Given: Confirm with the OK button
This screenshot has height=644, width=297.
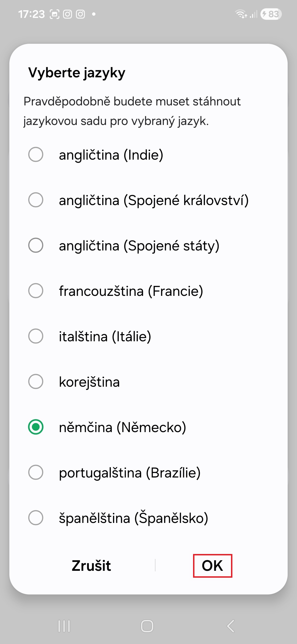Looking at the screenshot, I should tap(212, 566).
